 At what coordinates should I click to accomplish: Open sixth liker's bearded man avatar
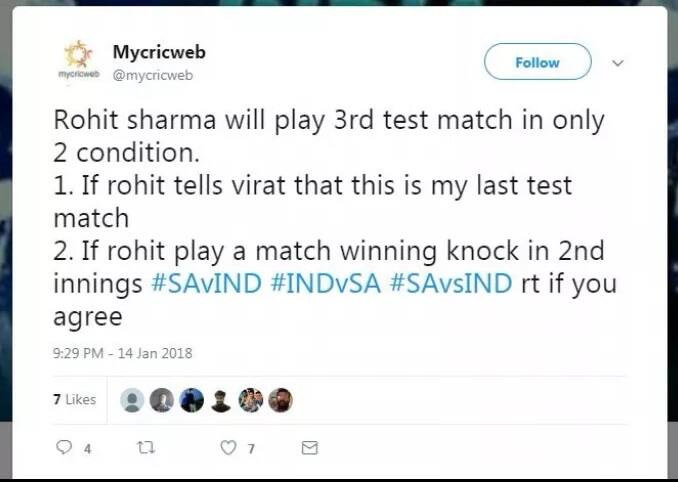(x=281, y=400)
